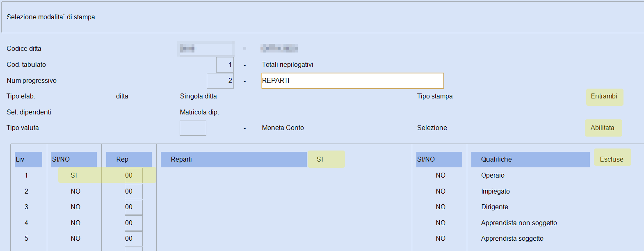The image size is (644, 251).
Task: Click the Liv column header
Action: tap(28, 160)
